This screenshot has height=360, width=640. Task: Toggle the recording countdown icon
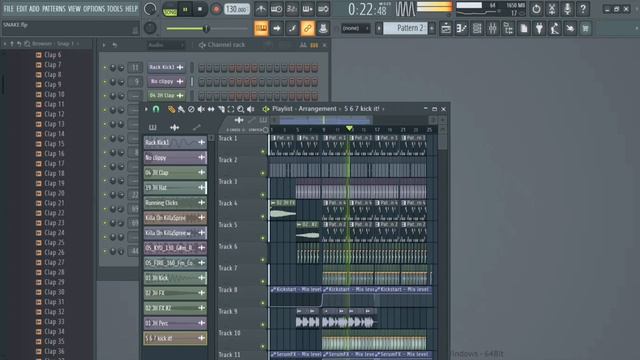(292, 9)
